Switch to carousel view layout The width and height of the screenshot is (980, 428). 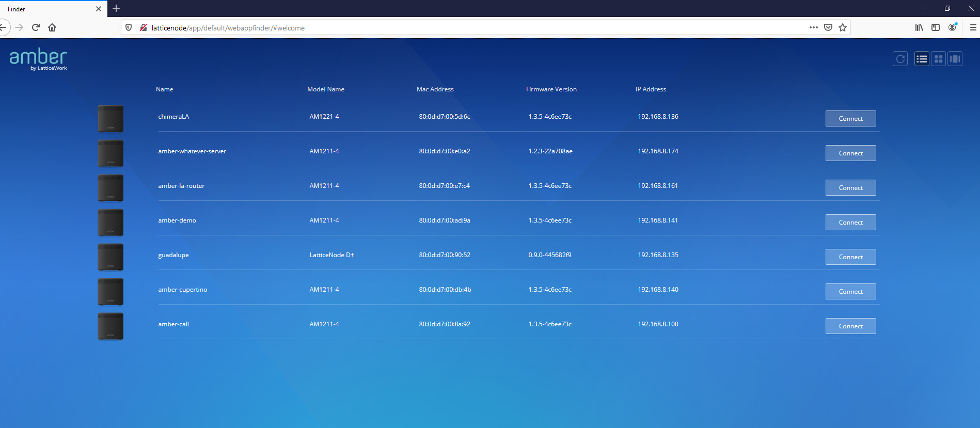tap(955, 59)
